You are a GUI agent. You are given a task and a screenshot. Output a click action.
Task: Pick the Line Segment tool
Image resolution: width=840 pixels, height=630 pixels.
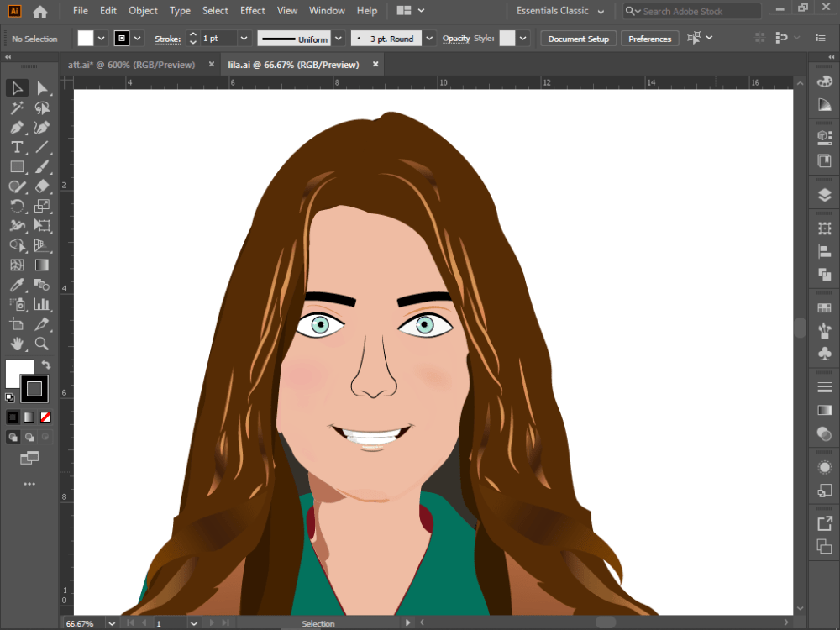click(42, 147)
